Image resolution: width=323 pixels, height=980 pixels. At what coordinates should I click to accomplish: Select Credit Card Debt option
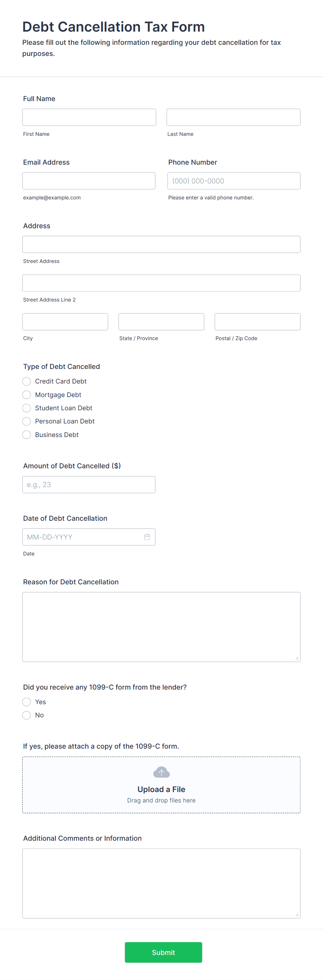[x=26, y=381]
